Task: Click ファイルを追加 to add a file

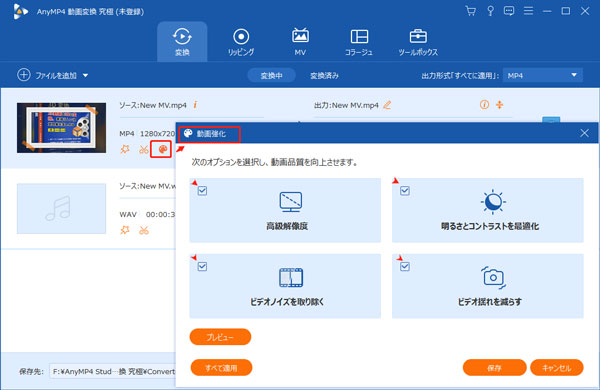Action: pyautogui.click(x=47, y=75)
